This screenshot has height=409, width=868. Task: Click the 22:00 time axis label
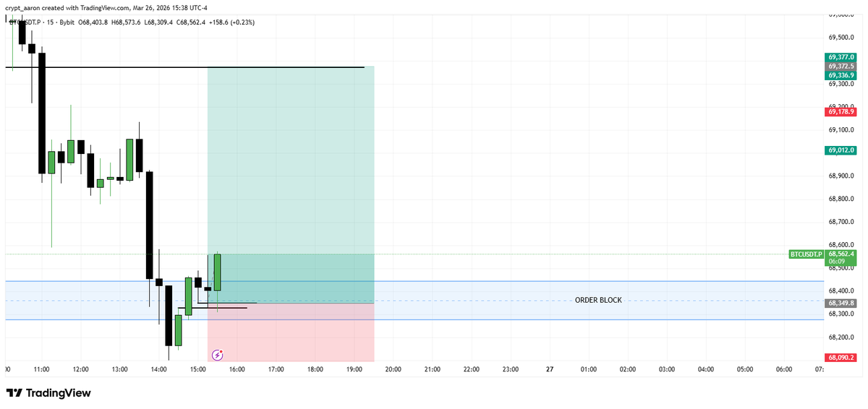(x=471, y=369)
